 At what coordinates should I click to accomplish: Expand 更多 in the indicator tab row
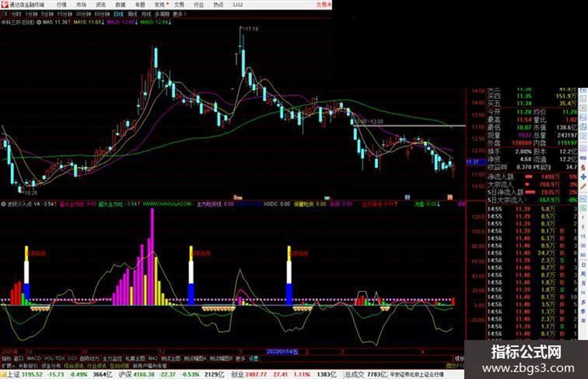click(x=240, y=358)
